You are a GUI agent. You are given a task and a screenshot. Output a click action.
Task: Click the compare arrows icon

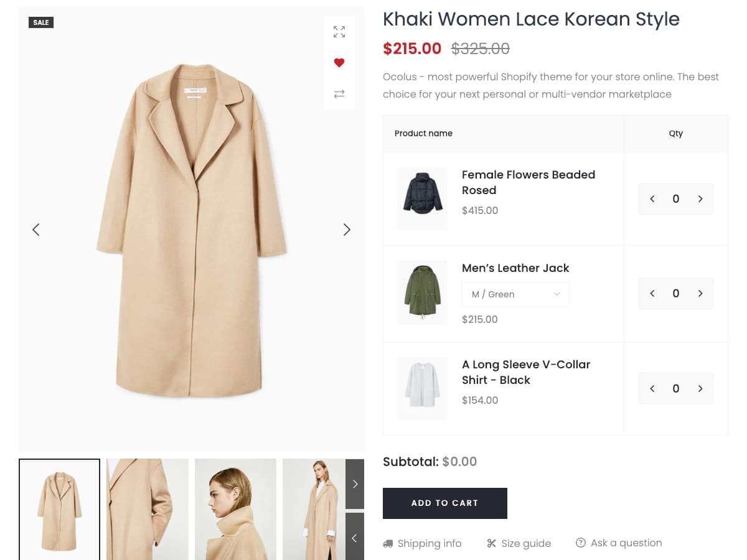[339, 94]
